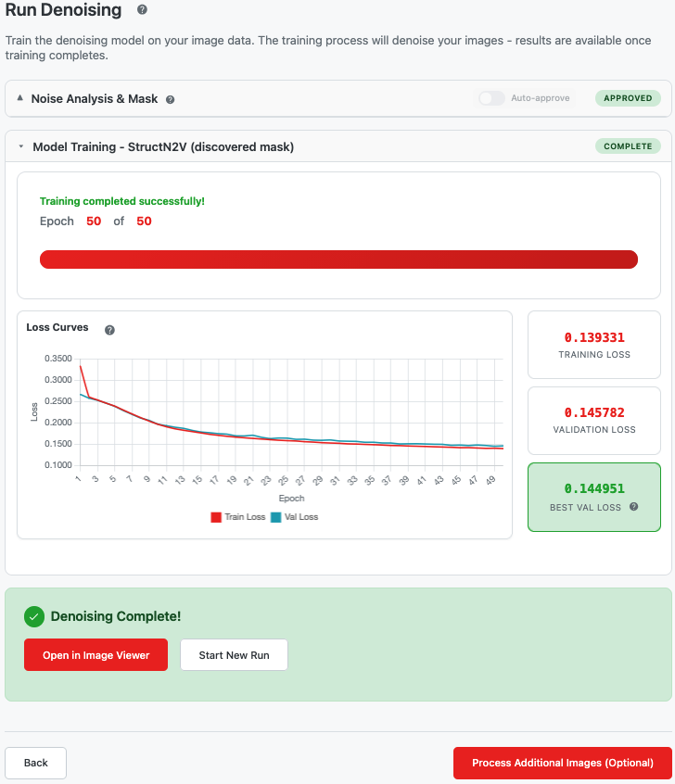Toggle Train Loss legend swatch
Image resolution: width=675 pixels, height=784 pixels.
click(x=216, y=517)
